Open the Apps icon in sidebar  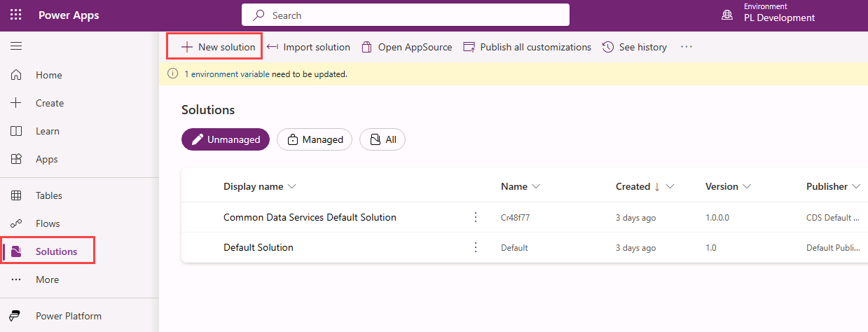click(x=16, y=159)
